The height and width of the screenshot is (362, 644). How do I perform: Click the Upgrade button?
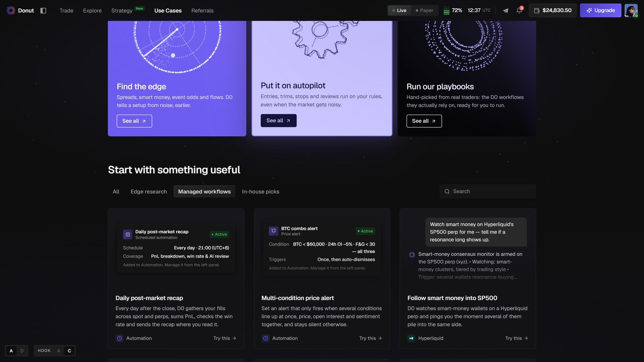[600, 10]
